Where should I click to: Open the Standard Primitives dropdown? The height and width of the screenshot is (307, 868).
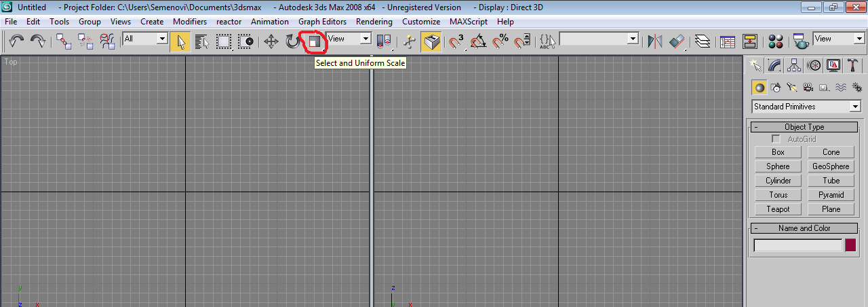point(806,107)
